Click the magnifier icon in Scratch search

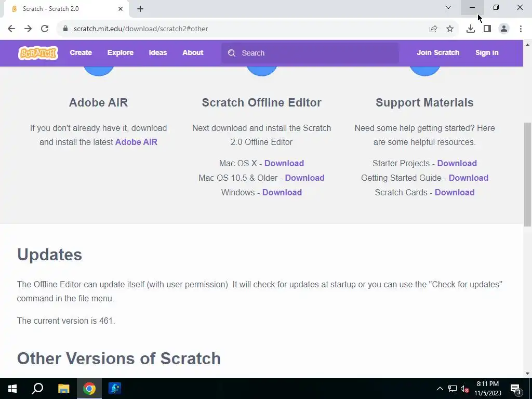(232, 53)
